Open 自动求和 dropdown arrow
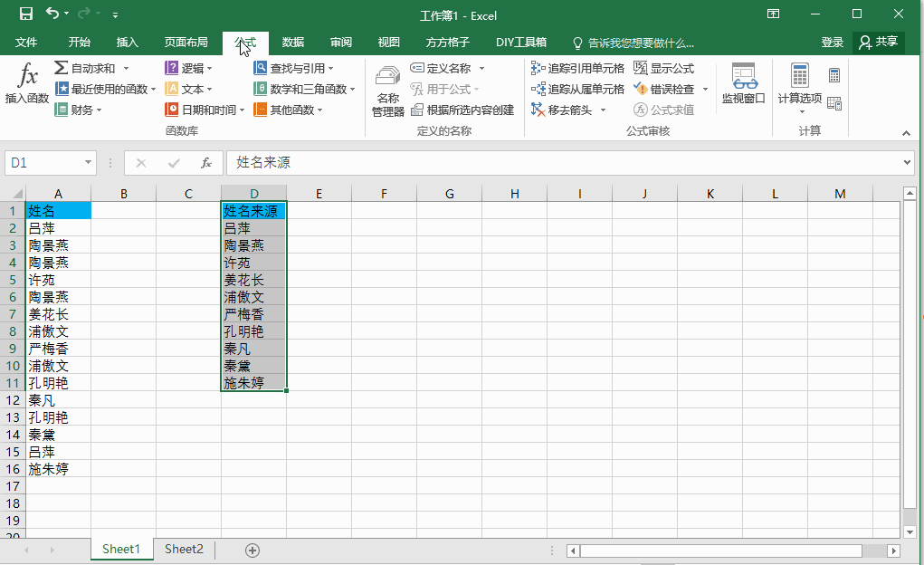This screenshot has height=565, width=924. tap(126, 69)
